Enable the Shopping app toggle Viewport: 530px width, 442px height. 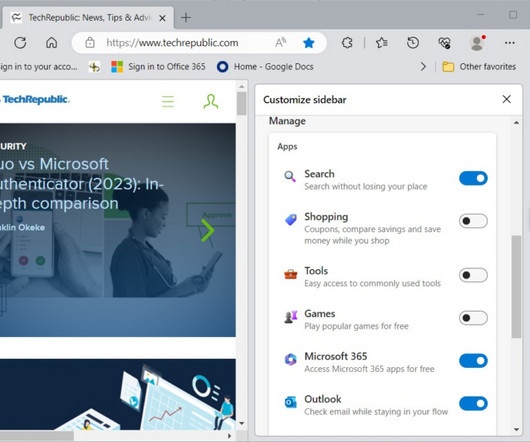click(x=473, y=221)
